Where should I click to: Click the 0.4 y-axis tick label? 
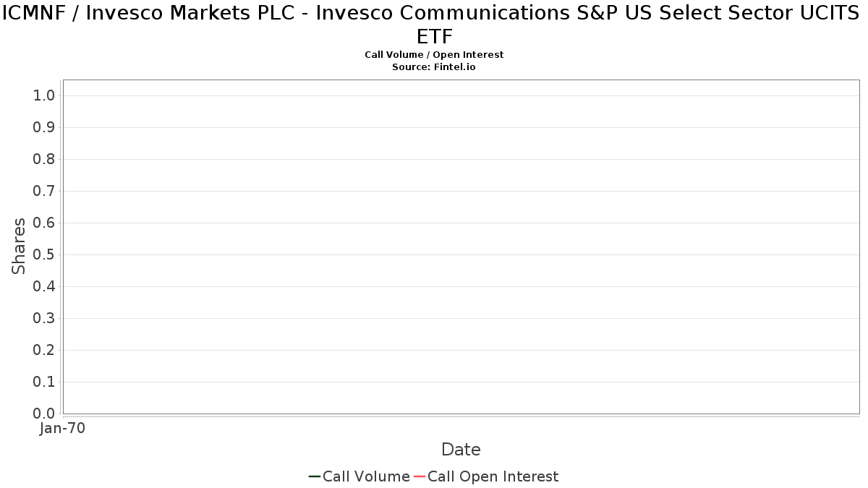[44, 287]
